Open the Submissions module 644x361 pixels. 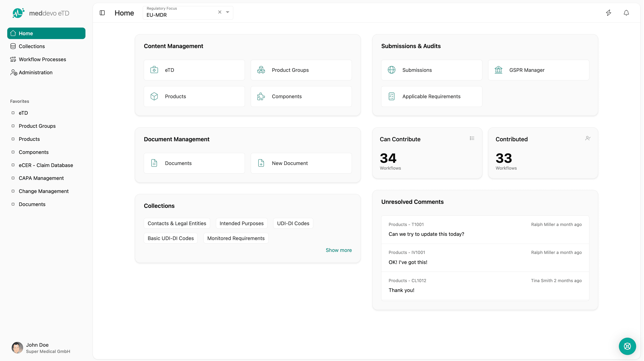(x=431, y=70)
